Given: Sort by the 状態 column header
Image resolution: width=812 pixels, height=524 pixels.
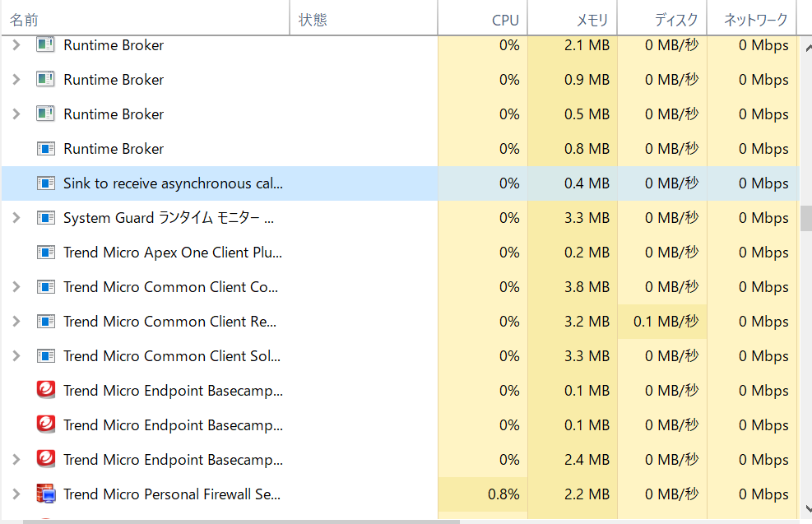Looking at the screenshot, I should coord(364,20).
